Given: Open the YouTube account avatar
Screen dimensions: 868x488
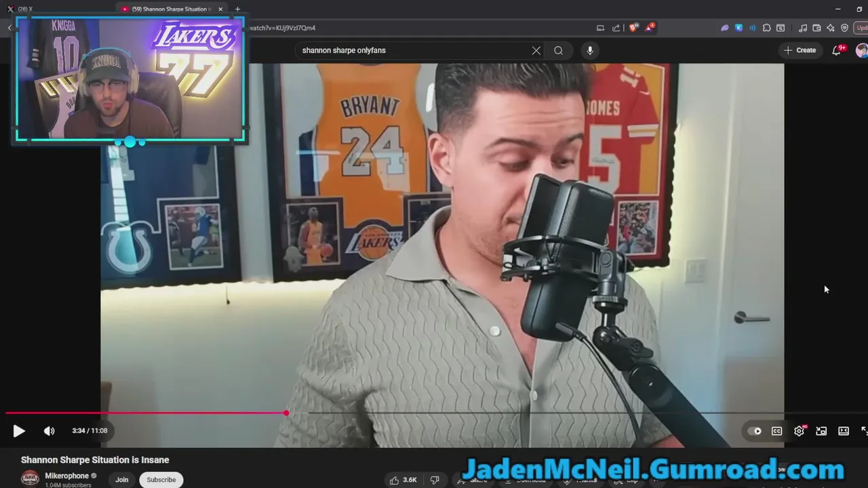Looking at the screenshot, I should (x=862, y=50).
